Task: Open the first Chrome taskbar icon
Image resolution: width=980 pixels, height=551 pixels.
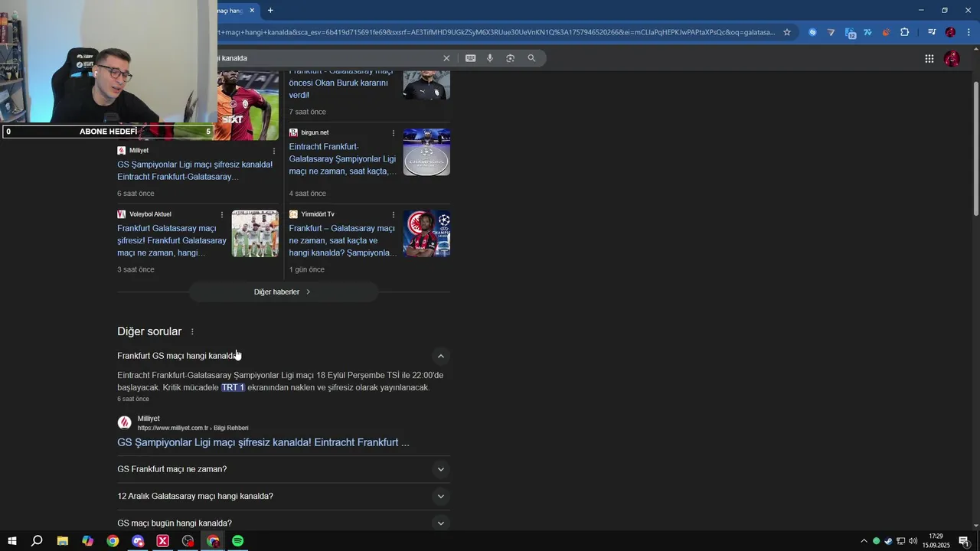Action: click(113, 541)
